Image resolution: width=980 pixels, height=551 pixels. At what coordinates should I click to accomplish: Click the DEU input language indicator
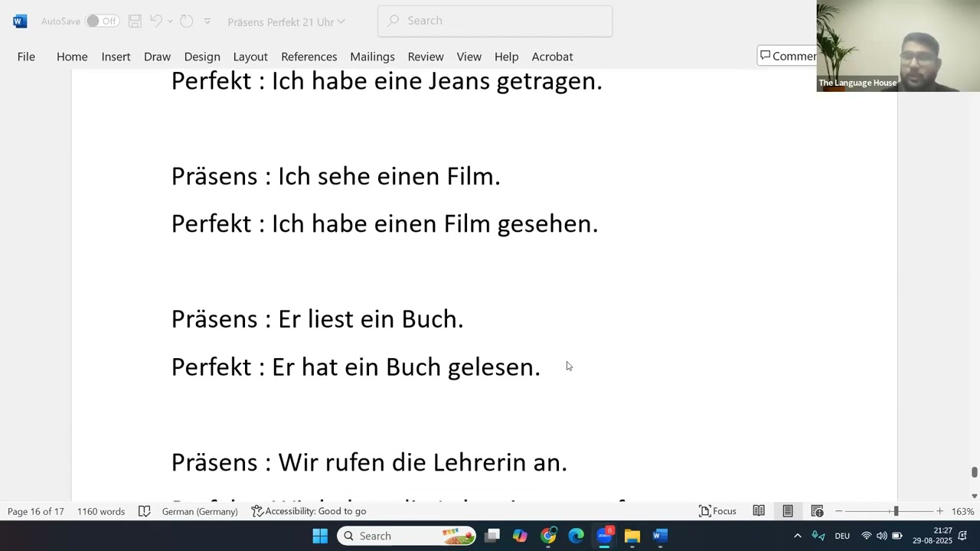[842, 536]
